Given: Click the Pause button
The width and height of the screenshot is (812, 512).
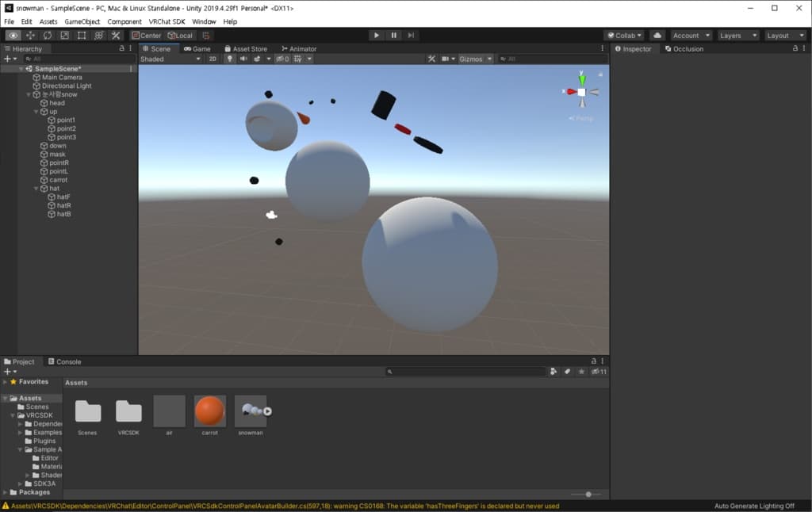Looking at the screenshot, I should [393, 36].
